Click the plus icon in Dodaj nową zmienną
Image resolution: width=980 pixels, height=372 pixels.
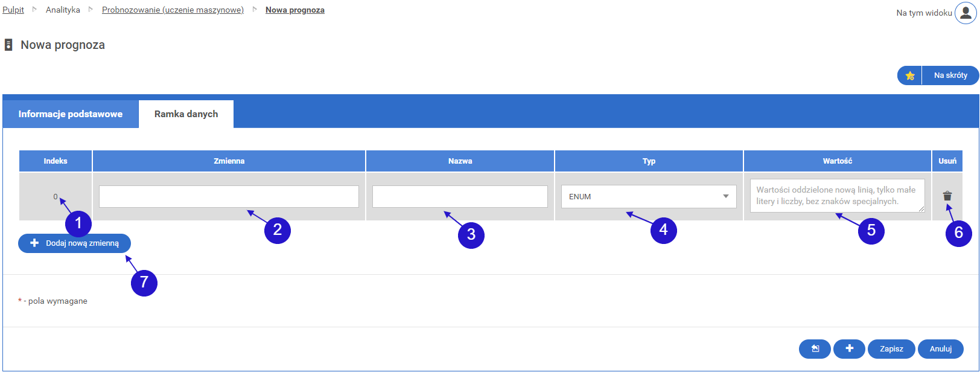tap(34, 243)
